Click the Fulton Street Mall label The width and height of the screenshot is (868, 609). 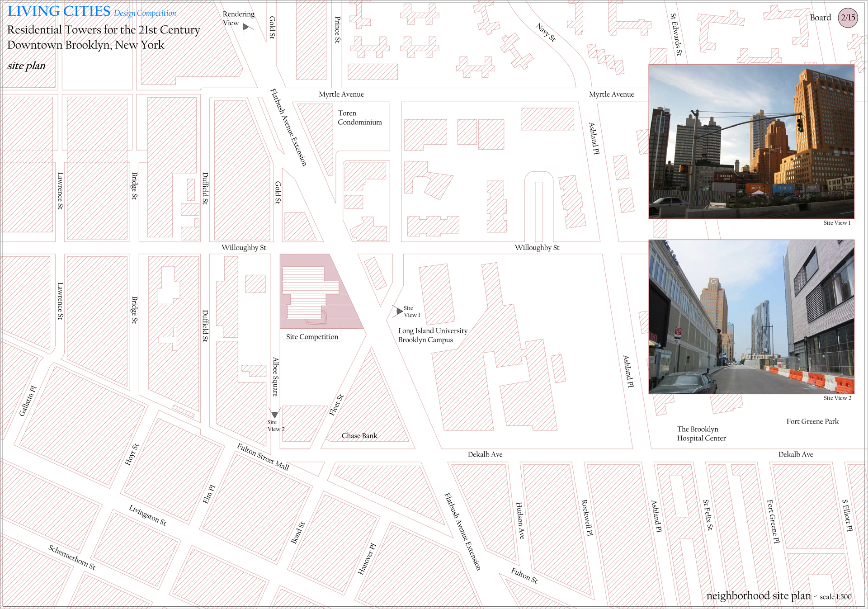point(263,457)
